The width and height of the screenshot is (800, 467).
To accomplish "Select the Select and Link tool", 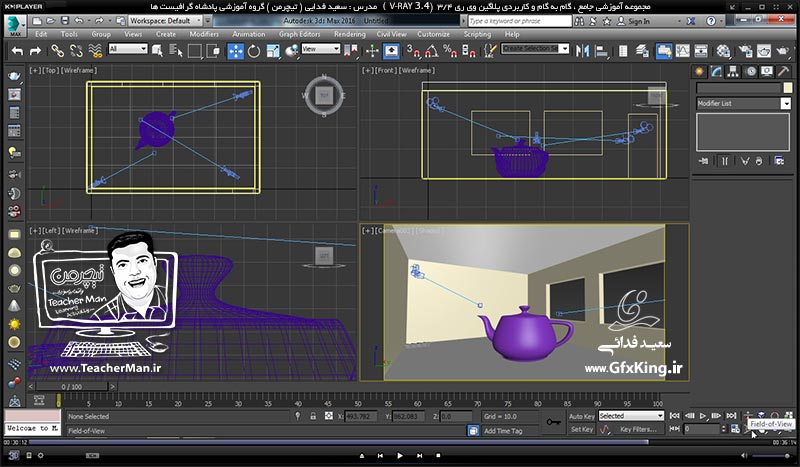I will click(x=57, y=51).
